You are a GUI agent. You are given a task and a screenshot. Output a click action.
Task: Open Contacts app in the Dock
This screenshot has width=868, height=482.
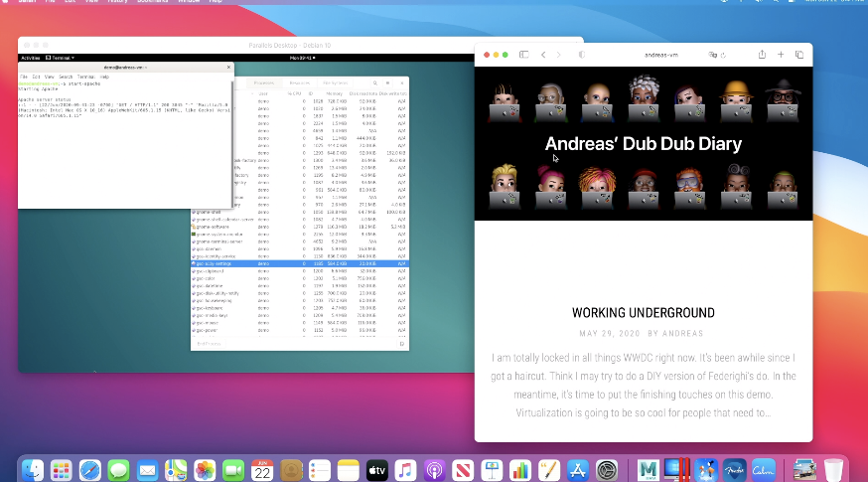(x=291, y=470)
